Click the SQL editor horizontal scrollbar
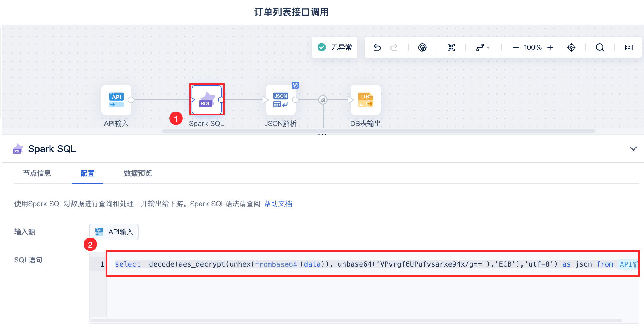The image size is (644, 328). tap(356, 320)
